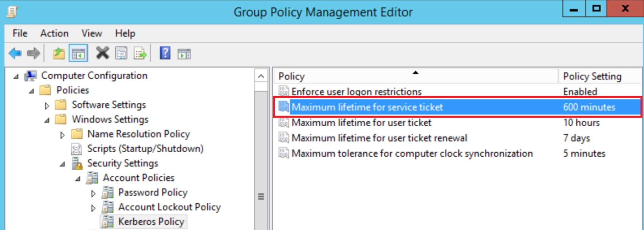Image resolution: width=644 pixels, height=230 pixels.
Task: Collapse the Security Settings tree node
Action: click(x=63, y=164)
